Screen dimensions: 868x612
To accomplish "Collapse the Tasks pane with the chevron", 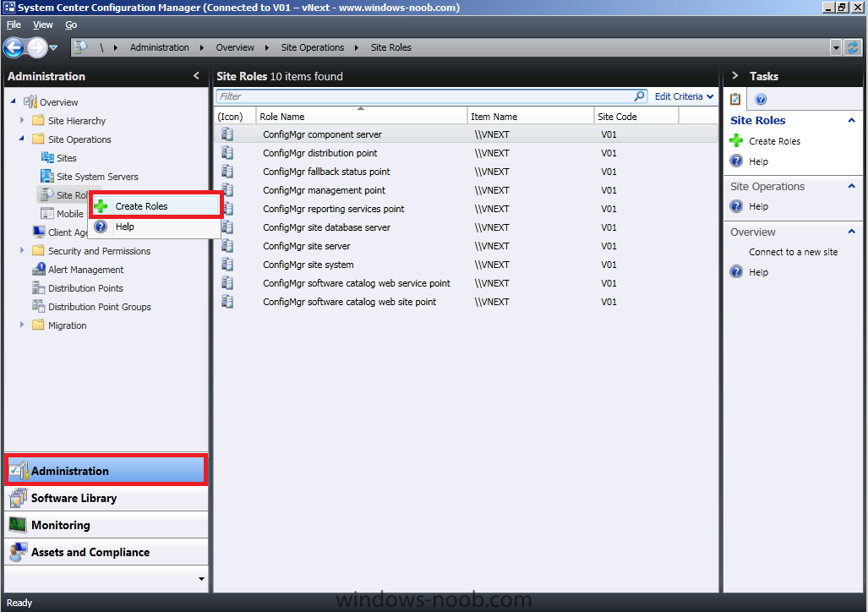I will (x=735, y=76).
